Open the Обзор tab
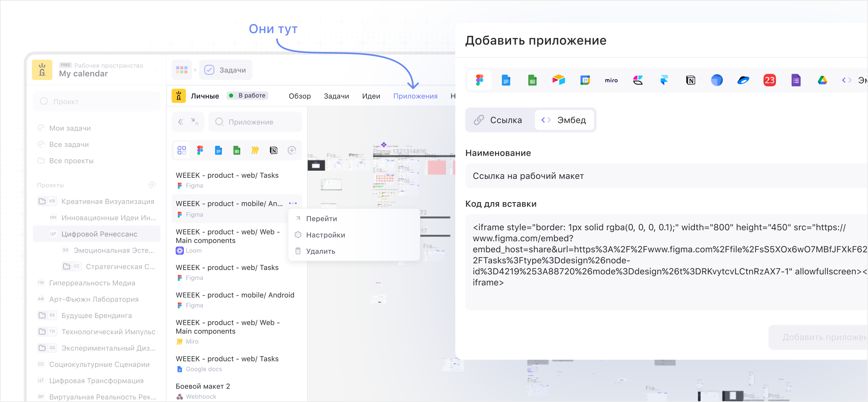Screen dimensions: 868x402 pos(300,96)
